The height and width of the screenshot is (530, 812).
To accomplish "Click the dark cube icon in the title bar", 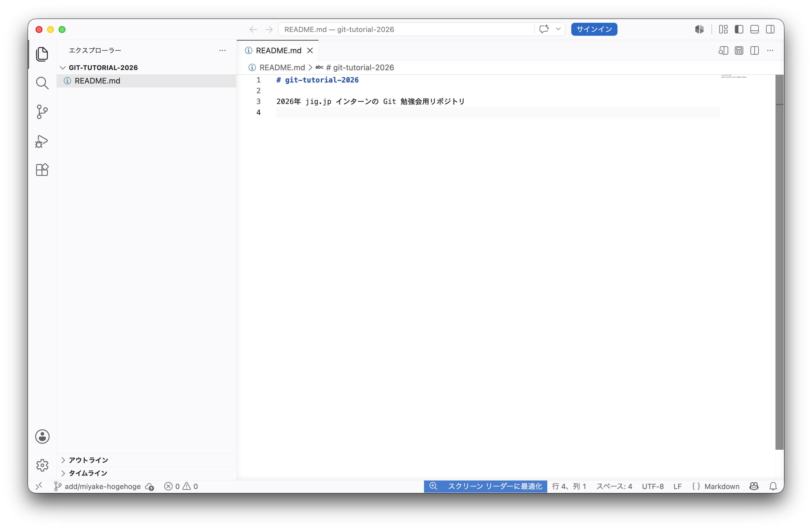I will click(x=699, y=29).
